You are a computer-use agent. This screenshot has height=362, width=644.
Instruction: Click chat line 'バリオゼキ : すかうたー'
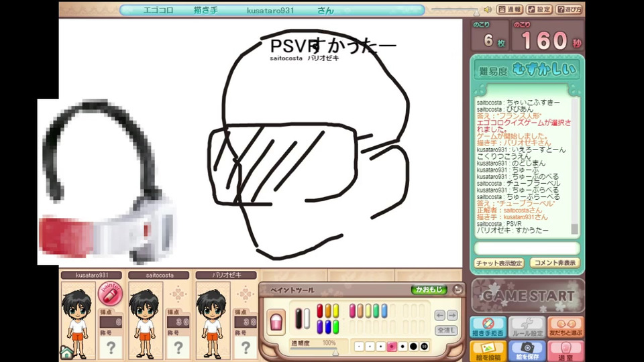(513, 231)
